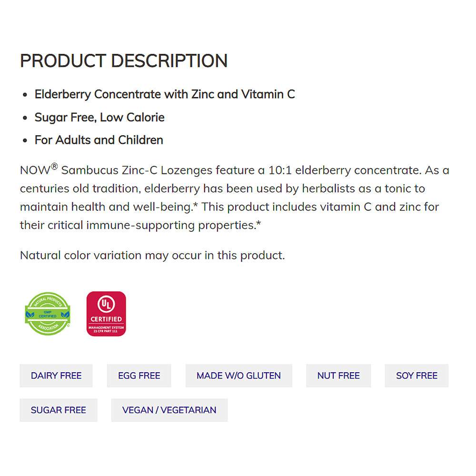This screenshot has width=476, height=476.
Task: Click the Natural color variation note
Action: 152,255
